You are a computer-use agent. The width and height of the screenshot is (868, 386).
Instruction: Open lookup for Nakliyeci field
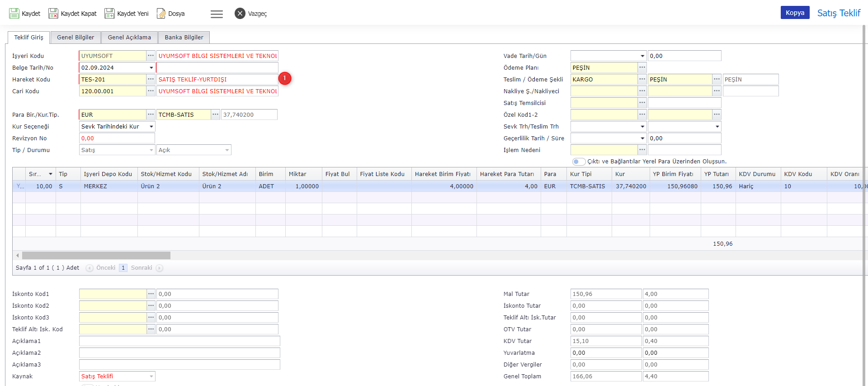click(x=717, y=91)
